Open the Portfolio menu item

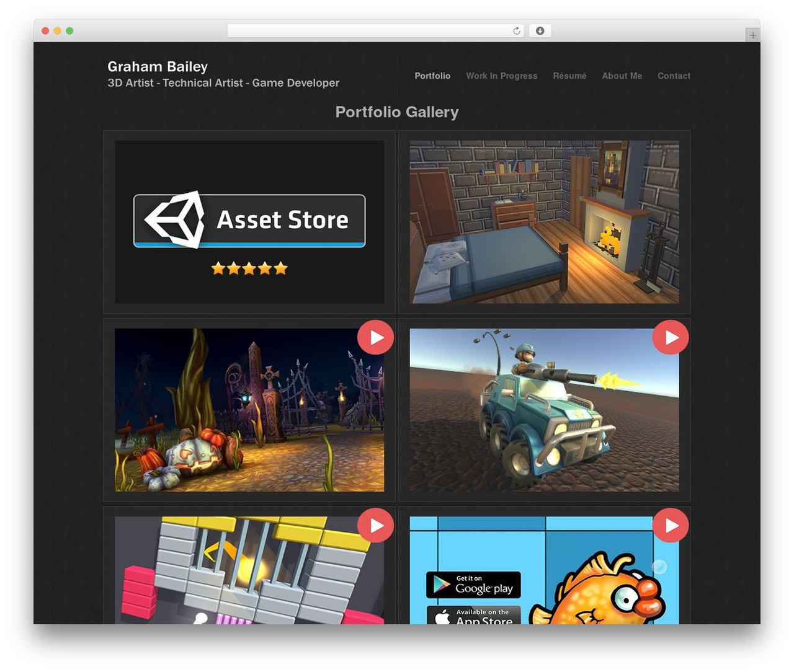pos(432,76)
